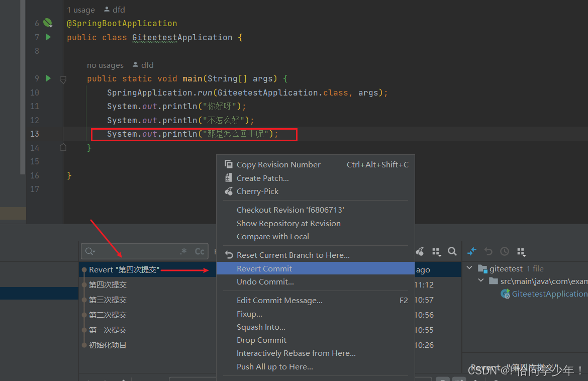Click the dfd author hint above the class
The image size is (588, 381).
(x=115, y=10)
